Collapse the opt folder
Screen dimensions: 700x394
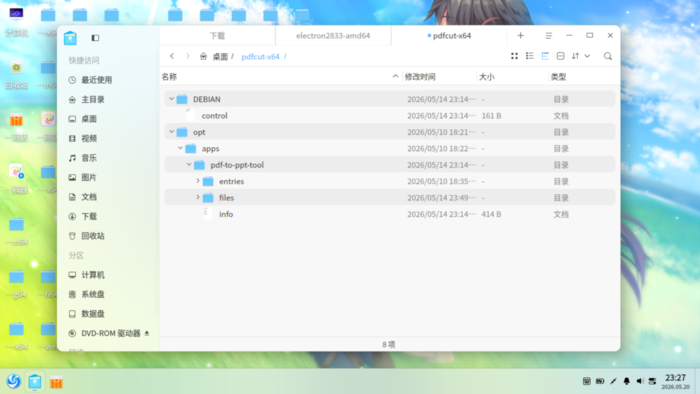171,132
